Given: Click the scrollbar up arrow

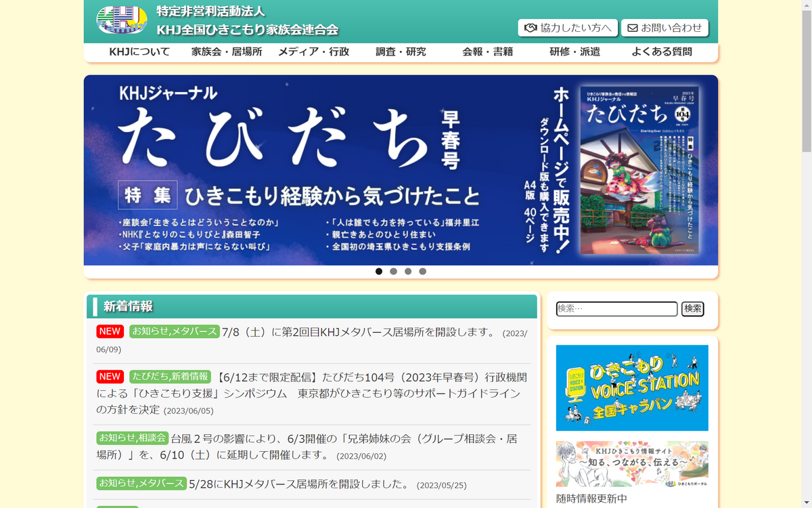Looking at the screenshot, I should [x=806, y=5].
